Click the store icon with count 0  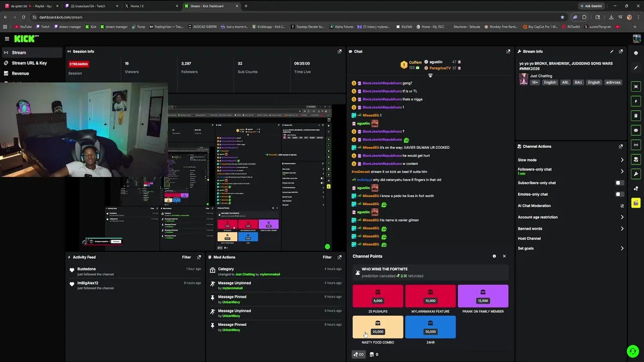(374, 354)
